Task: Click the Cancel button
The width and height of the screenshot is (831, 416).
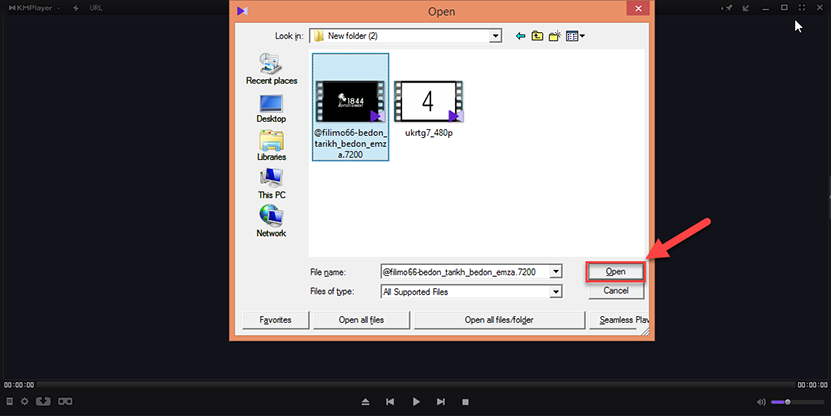Action: (616, 290)
